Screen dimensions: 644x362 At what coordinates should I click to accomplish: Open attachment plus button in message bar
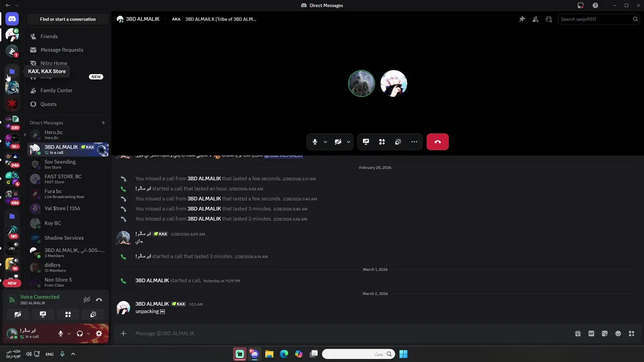click(123, 333)
